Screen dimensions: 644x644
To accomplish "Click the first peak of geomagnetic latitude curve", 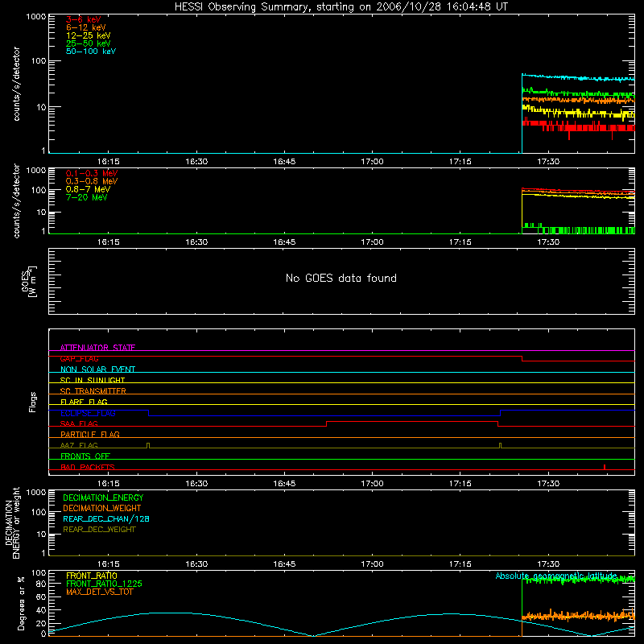I will [x=168, y=613].
